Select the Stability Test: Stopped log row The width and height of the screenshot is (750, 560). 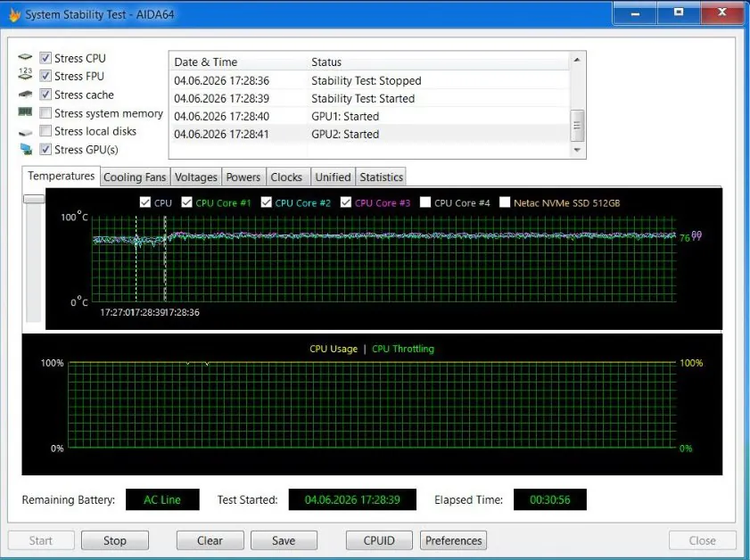[x=370, y=80]
